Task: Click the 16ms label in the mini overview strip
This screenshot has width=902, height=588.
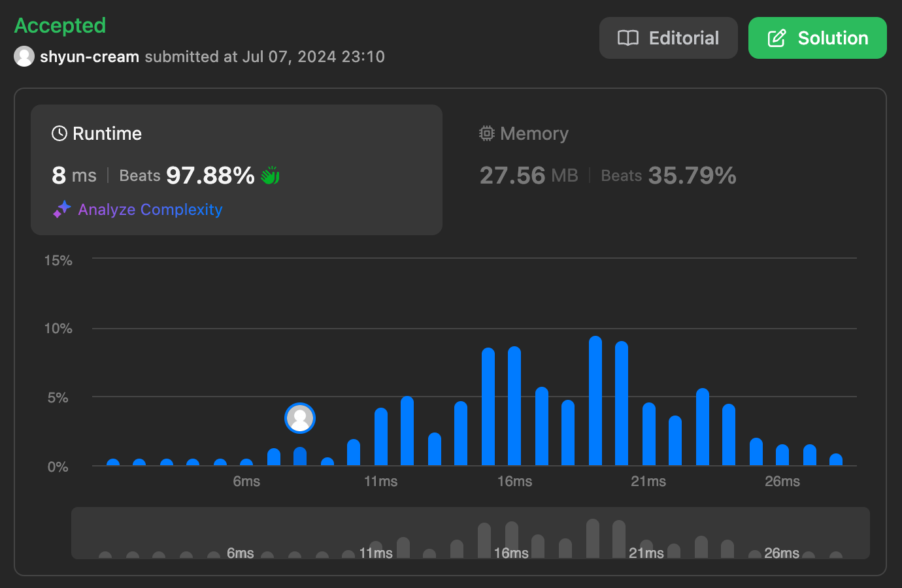Action: 511,553
